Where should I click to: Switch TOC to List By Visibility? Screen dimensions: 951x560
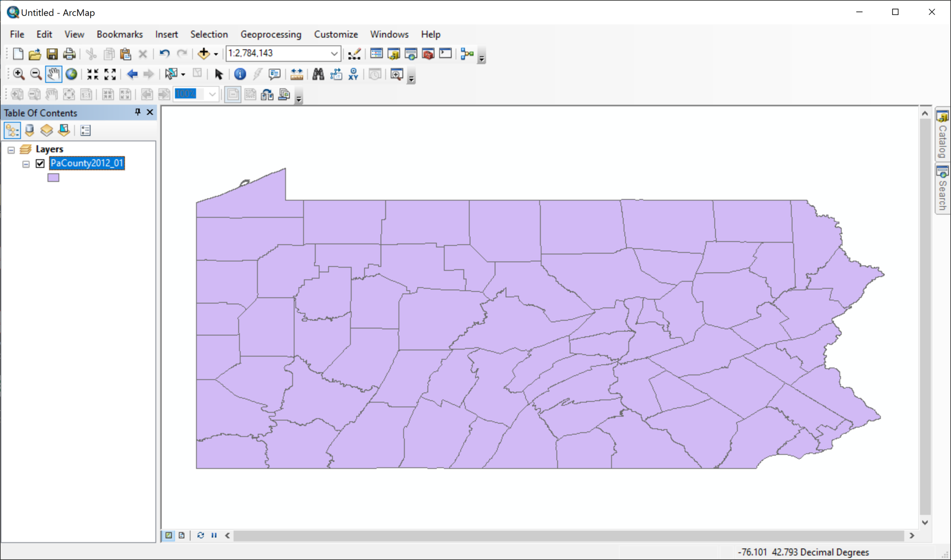(x=46, y=130)
